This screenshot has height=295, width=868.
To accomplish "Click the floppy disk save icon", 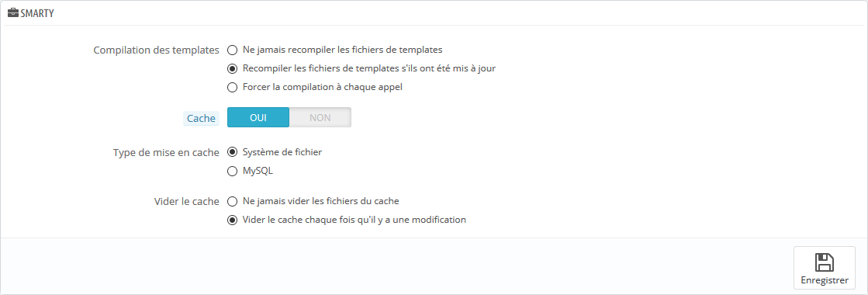I will (x=825, y=262).
